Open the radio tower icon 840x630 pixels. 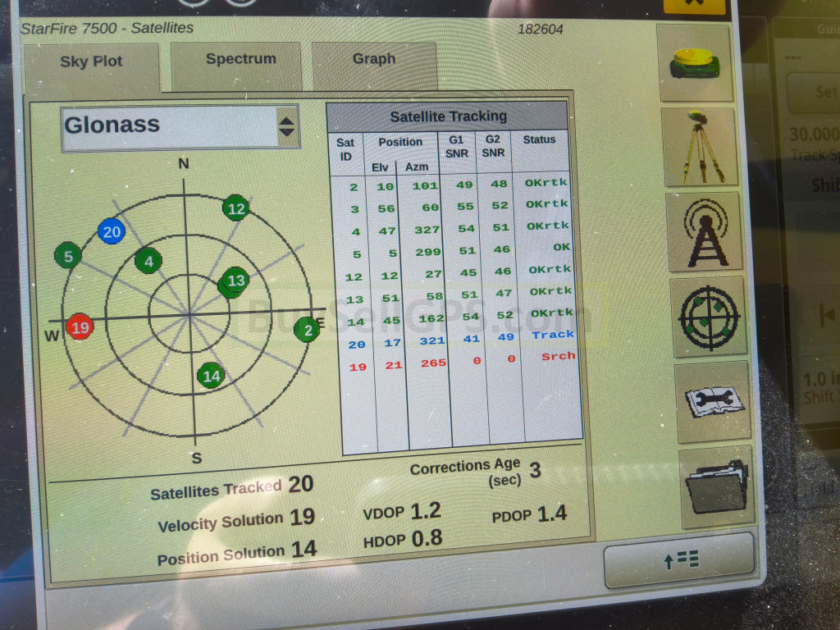pos(705,232)
